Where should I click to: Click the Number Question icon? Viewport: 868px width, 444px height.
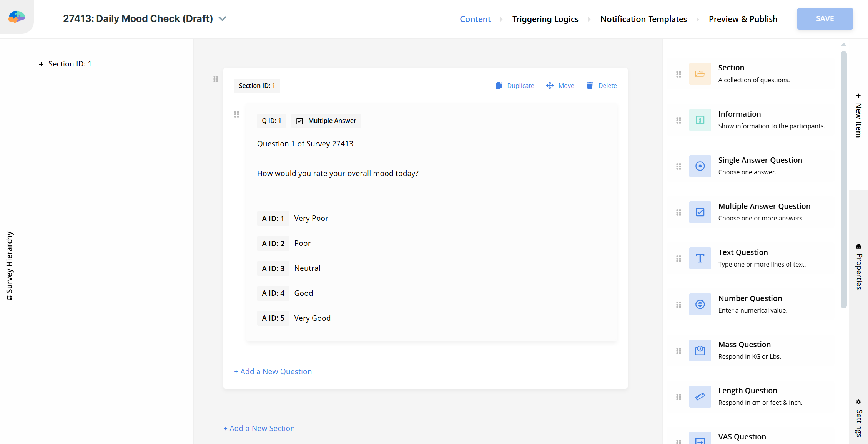[x=700, y=305]
